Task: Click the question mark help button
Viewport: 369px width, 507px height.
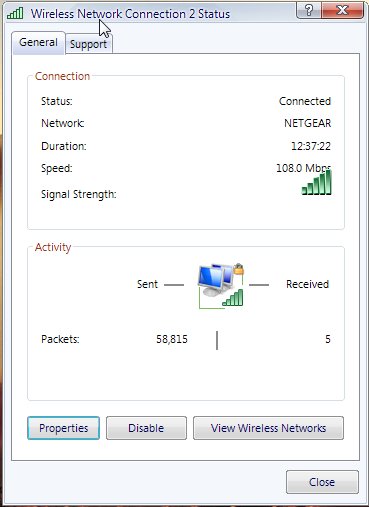Action: coord(309,10)
